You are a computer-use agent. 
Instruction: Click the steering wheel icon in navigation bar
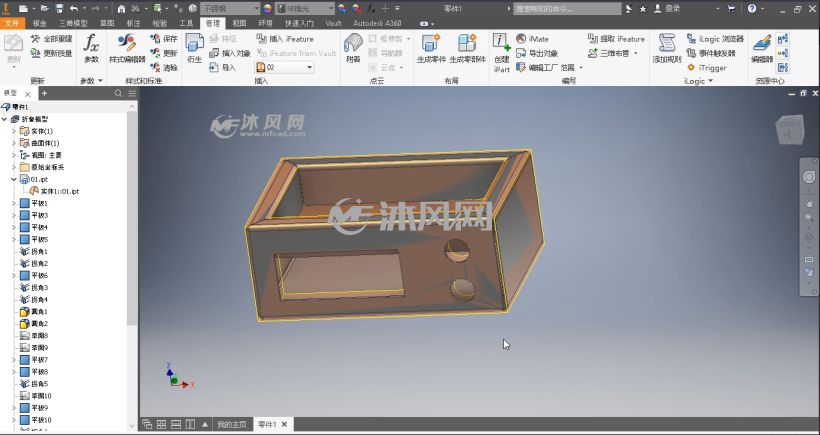click(809, 177)
